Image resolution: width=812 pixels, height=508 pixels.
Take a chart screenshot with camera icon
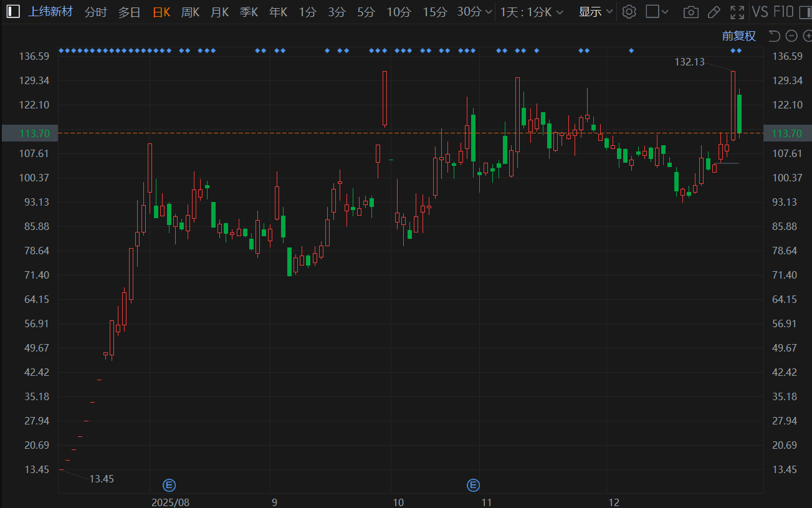[690, 12]
